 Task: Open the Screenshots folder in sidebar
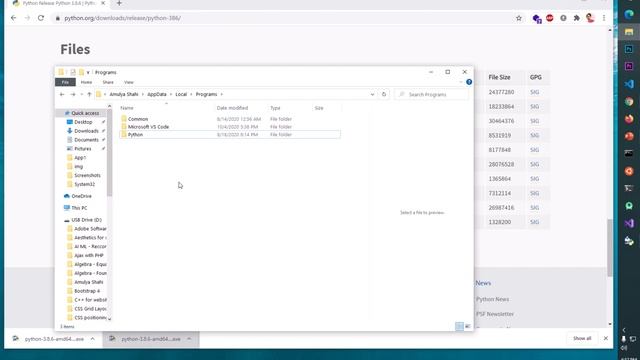click(87, 176)
